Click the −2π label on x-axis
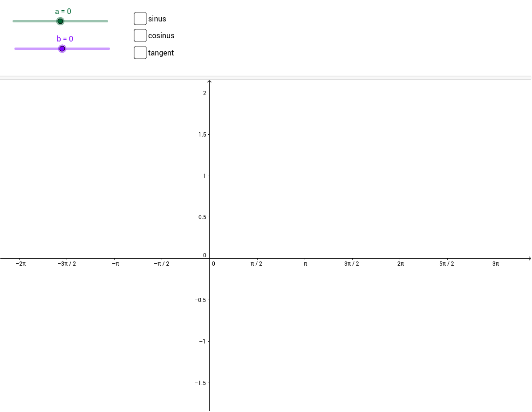This screenshot has height=412, width=532. click(20, 264)
